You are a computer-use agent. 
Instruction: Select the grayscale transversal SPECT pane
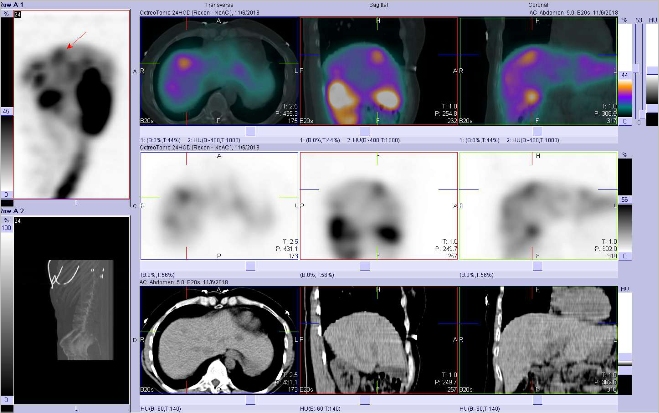[x=219, y=206]
